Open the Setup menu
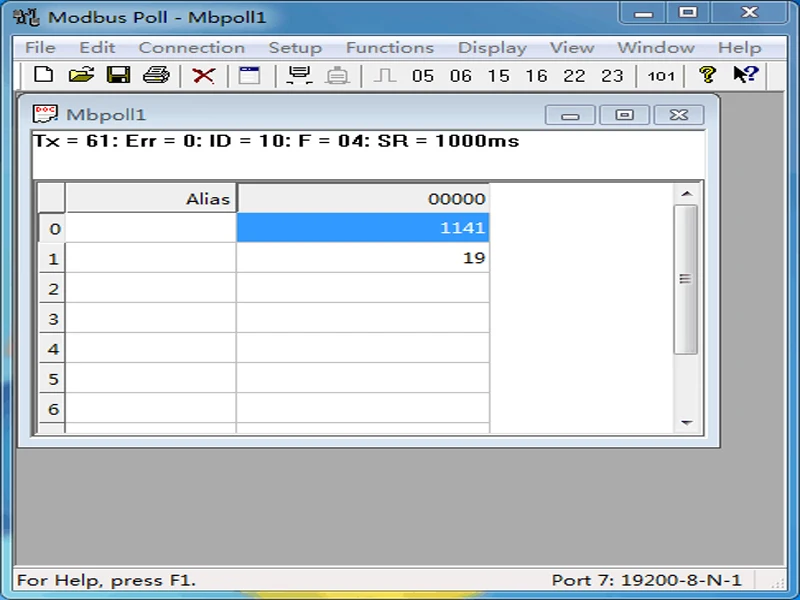Viewport: 800px width, 600px height. click(295, 47)
